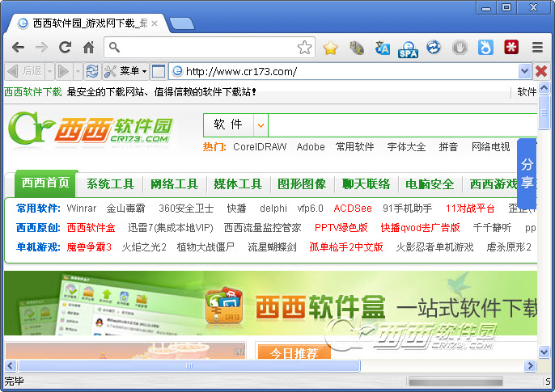Click the search magnifier in omnibox

coord(114,47)
